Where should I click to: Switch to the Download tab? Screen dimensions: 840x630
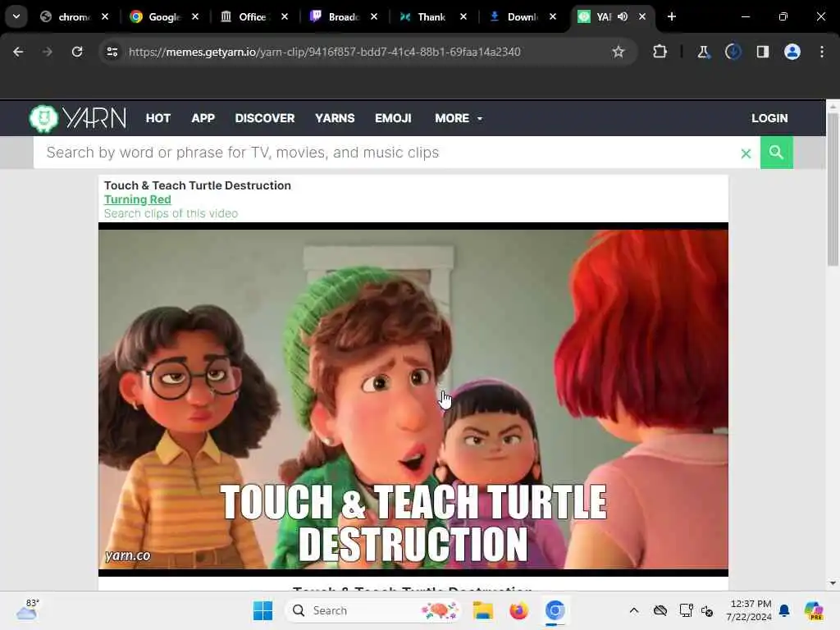(522, 17)
